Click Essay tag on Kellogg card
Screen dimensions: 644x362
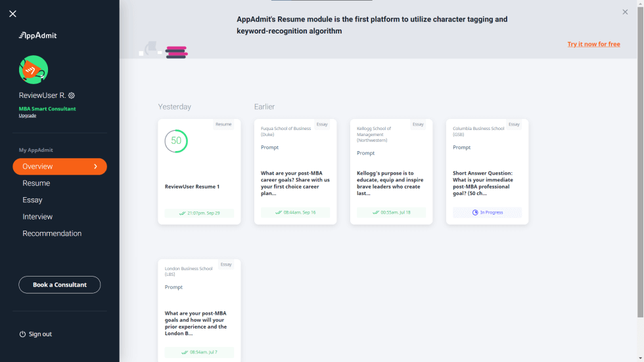pos(418,124)
